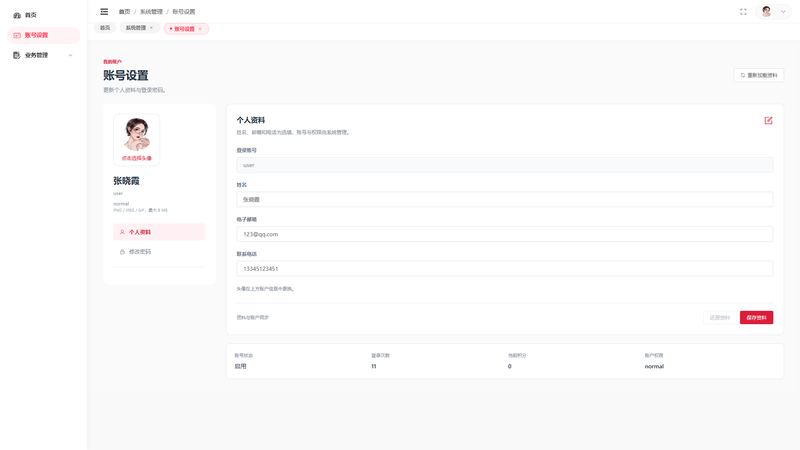Click the 账号设置 page heading
The width and height of the screenshot is (800, 450).
coord(126,76)
